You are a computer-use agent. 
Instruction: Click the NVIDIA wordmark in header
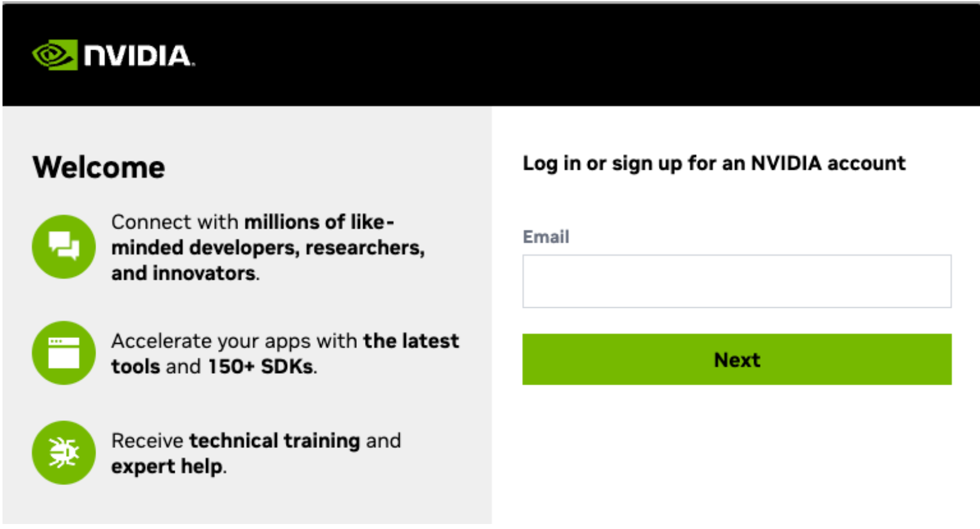tap(138, 56)
